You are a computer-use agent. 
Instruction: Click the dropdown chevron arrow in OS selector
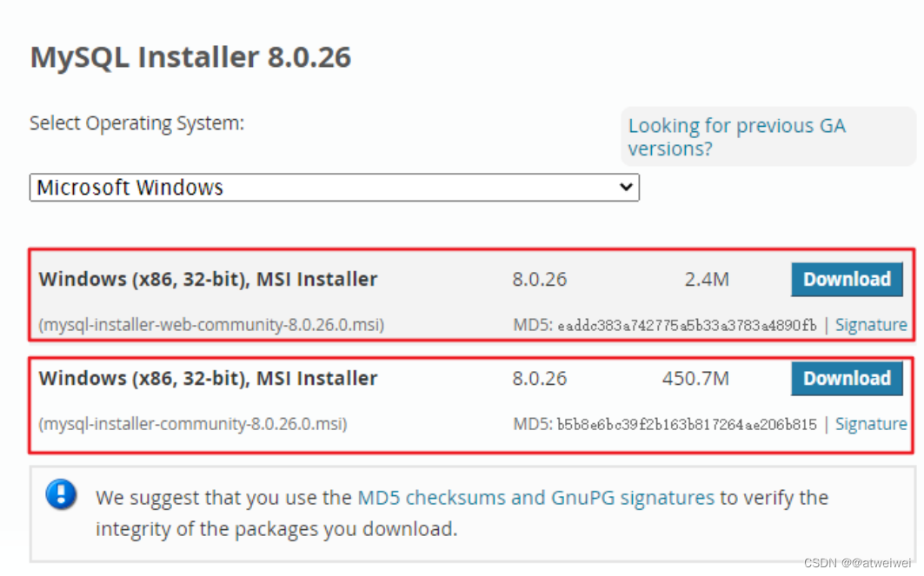pyautogui.click(x=626, y=188)
